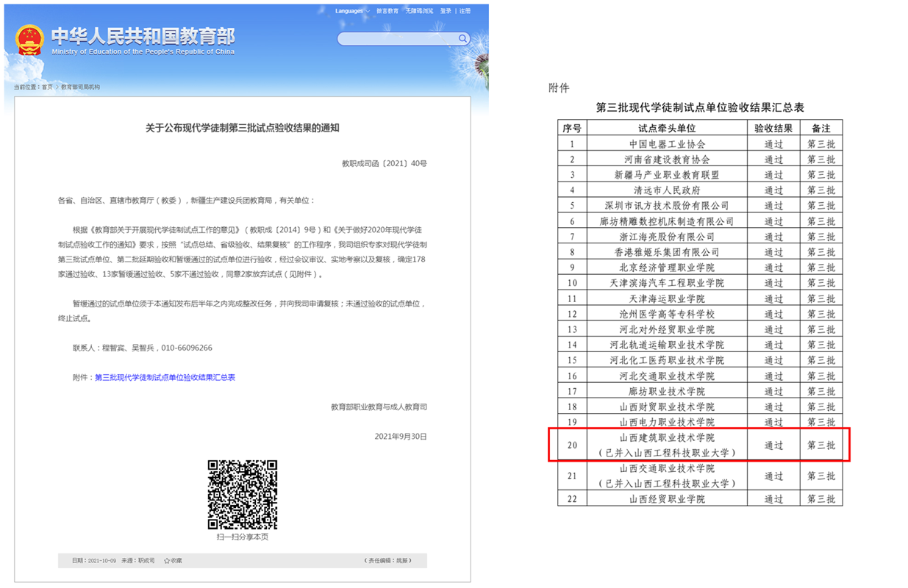Click table cell 浙江海亮股份有限公司
The height and width of the screenshot is (588, 908).
[x=667, y=237]
